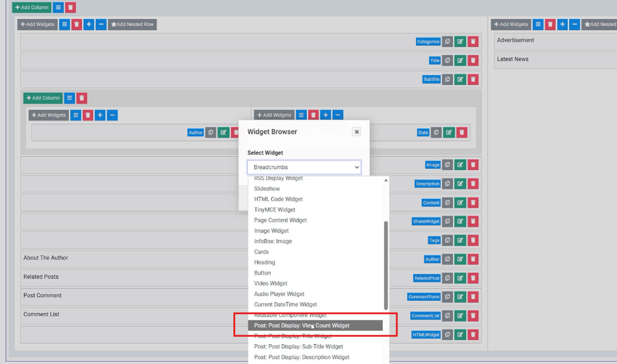Select Slideshow from the widget list
The height and width of the screenshot is (364, 617).
tap(267, 188)
